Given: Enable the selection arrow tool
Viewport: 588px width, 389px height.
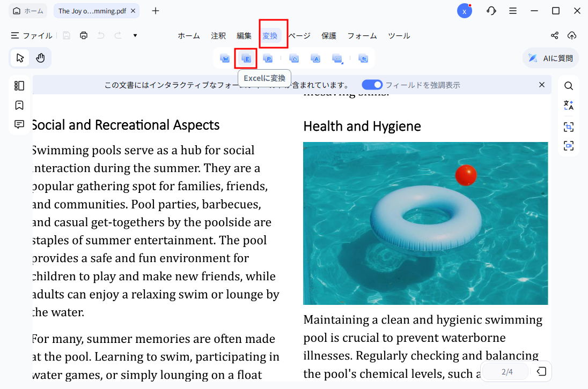Looking at the screenshot, I should pyautogui.click(x=20, y=57).
